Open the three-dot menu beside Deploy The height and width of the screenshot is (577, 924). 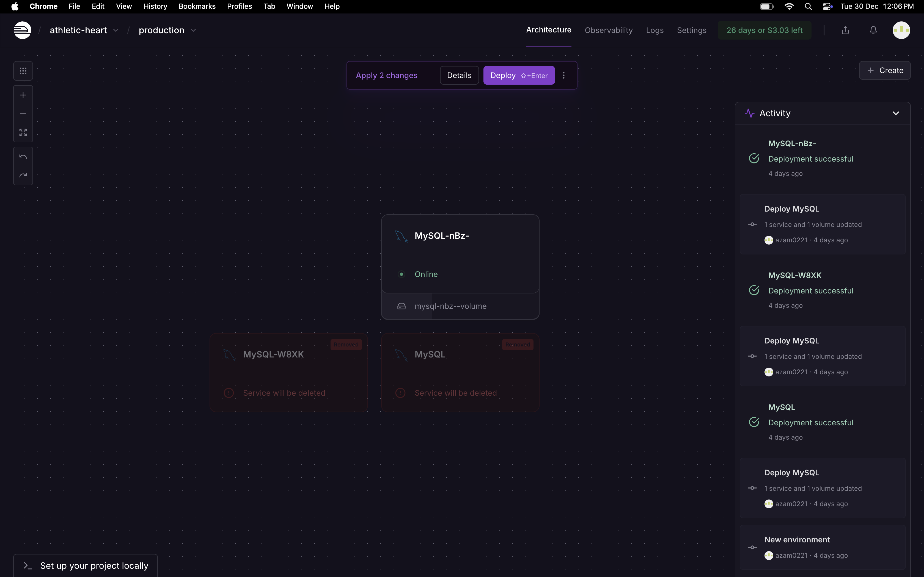click(563, 76)
